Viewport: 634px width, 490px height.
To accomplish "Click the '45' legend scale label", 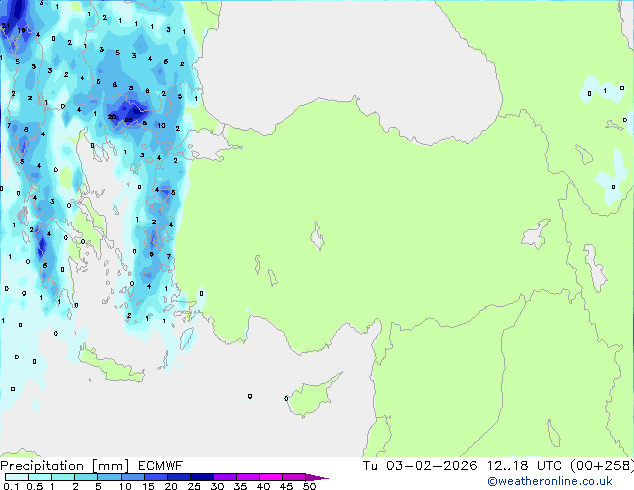I will pos(286,486).
